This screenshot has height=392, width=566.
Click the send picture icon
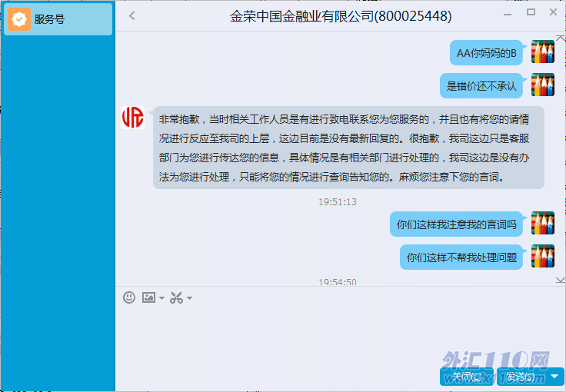coord(148,297)
